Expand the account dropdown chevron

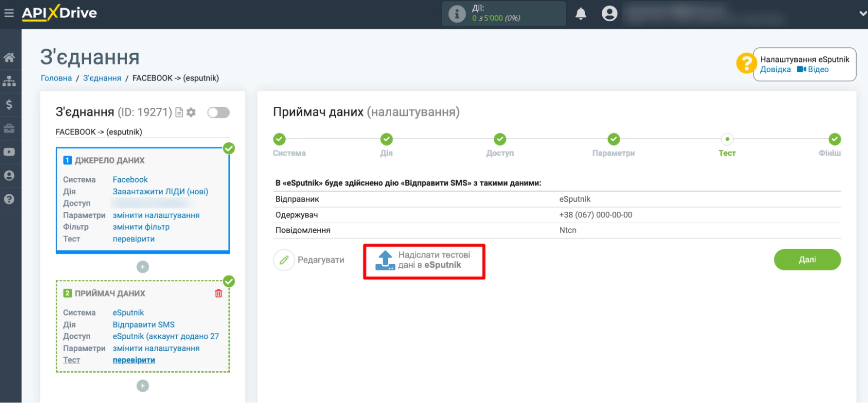[863, 13]
